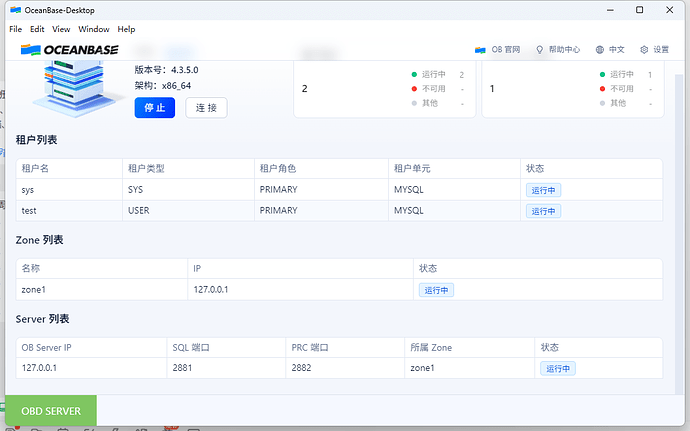690x431 pixels.
Task: Click 运行中 status tag for sys tenant
Action: tap(543, 190)
